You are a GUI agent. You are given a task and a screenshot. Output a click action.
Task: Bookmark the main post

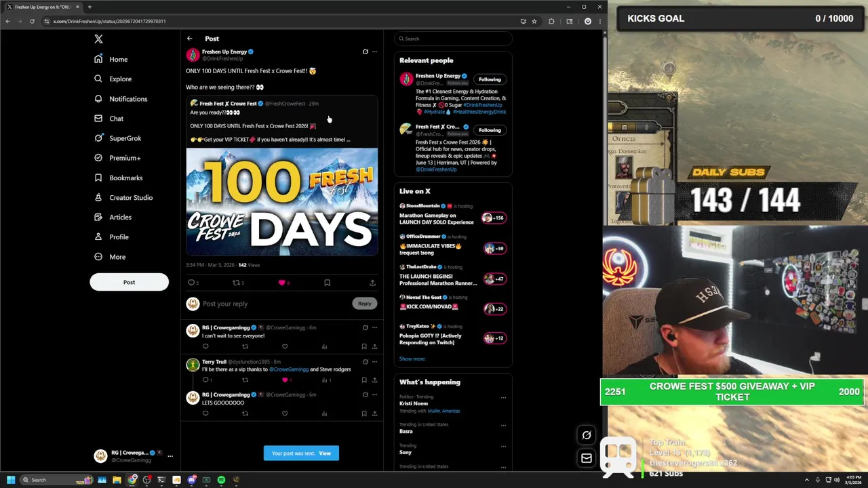click(327, 283)
